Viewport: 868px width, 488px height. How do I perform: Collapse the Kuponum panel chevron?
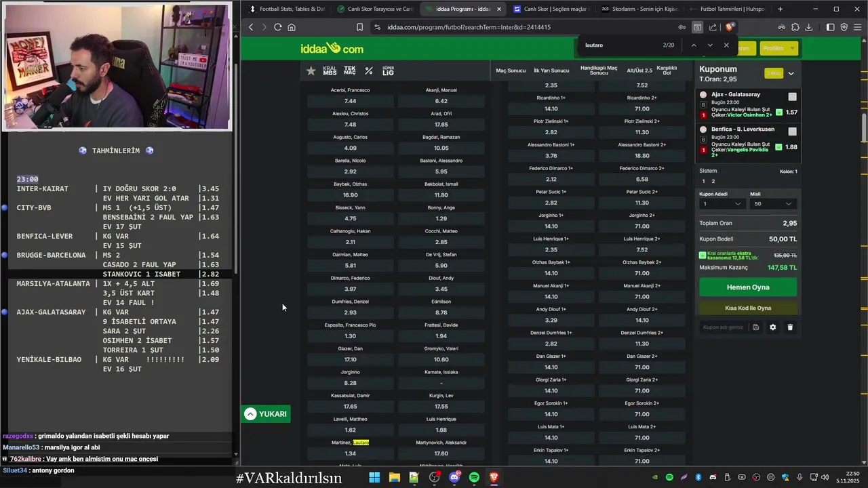coord(791,73)
